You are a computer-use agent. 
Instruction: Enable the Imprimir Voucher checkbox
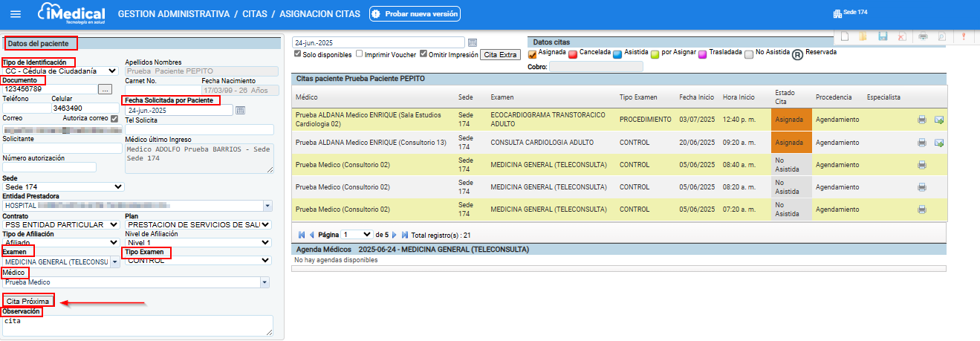coord(360,54)
